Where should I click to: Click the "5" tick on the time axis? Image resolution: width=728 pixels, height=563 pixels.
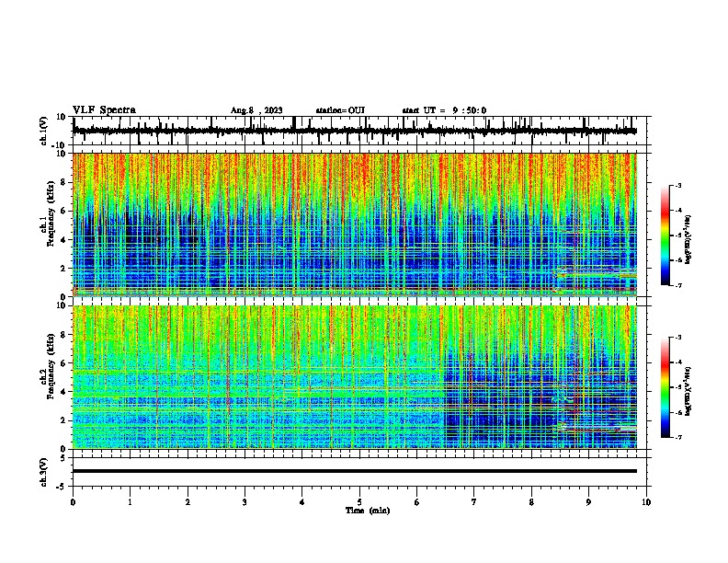[x=359, y=502]
